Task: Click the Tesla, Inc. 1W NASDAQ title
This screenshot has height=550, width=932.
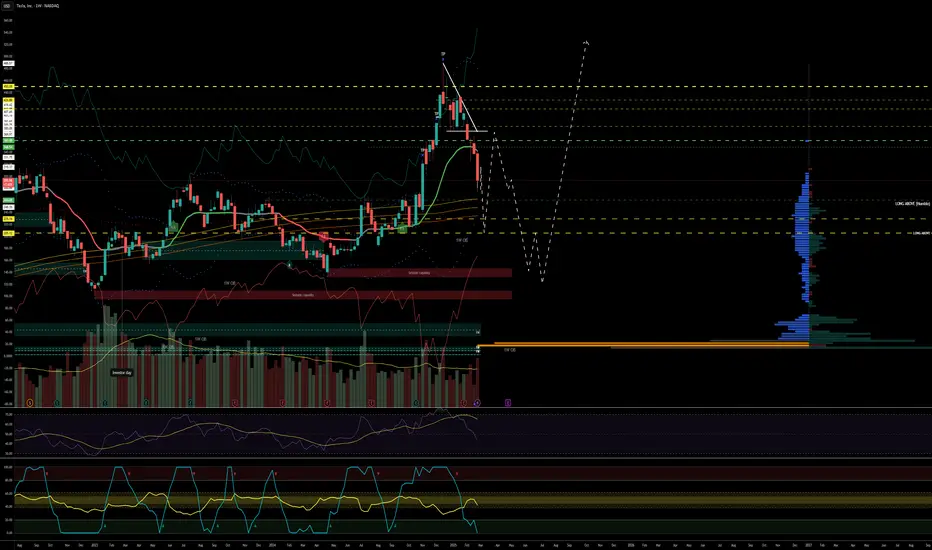Action: 37,6
